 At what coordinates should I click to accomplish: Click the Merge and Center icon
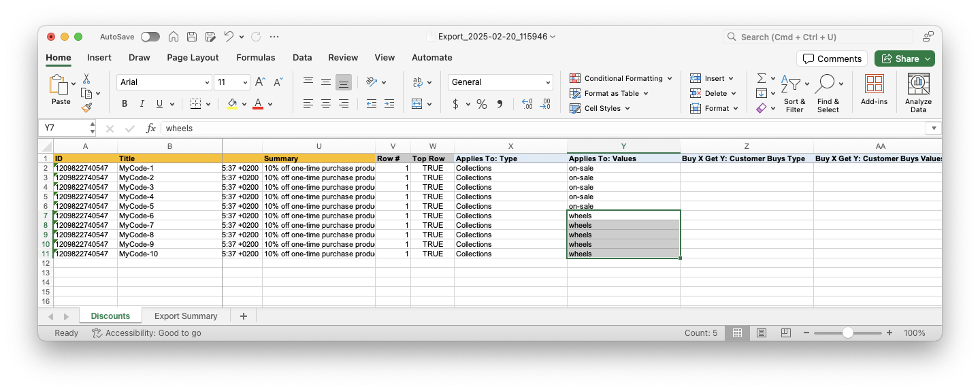418,104
